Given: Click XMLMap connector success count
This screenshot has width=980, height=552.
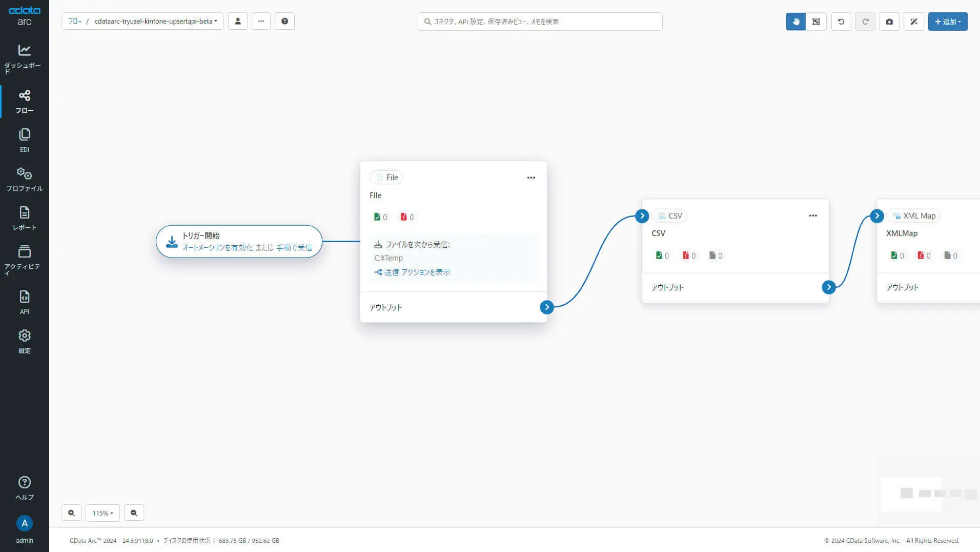Looking at the screenshot, I should click(897, 255).
